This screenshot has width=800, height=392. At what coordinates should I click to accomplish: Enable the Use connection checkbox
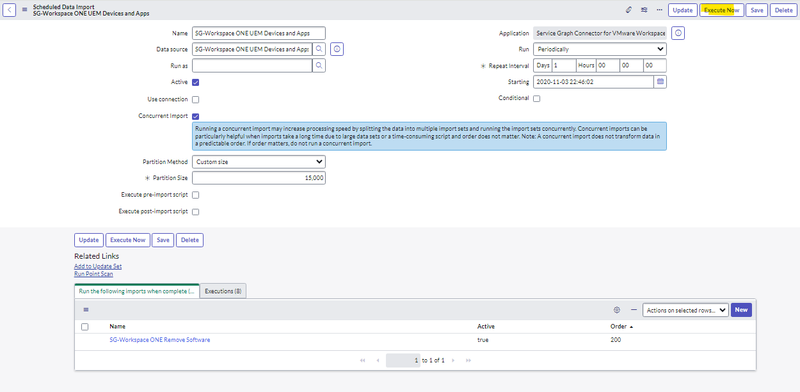click(x=195, y=100)
